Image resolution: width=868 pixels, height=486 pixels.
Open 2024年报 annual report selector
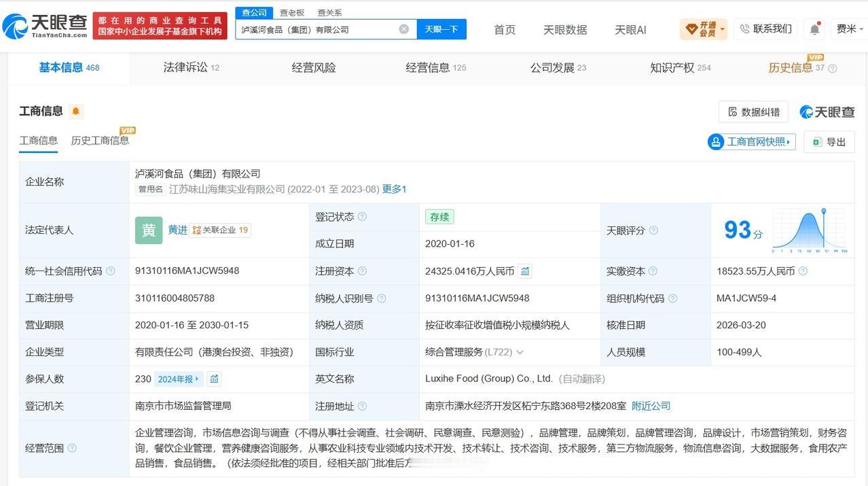(x=178, y=379)
